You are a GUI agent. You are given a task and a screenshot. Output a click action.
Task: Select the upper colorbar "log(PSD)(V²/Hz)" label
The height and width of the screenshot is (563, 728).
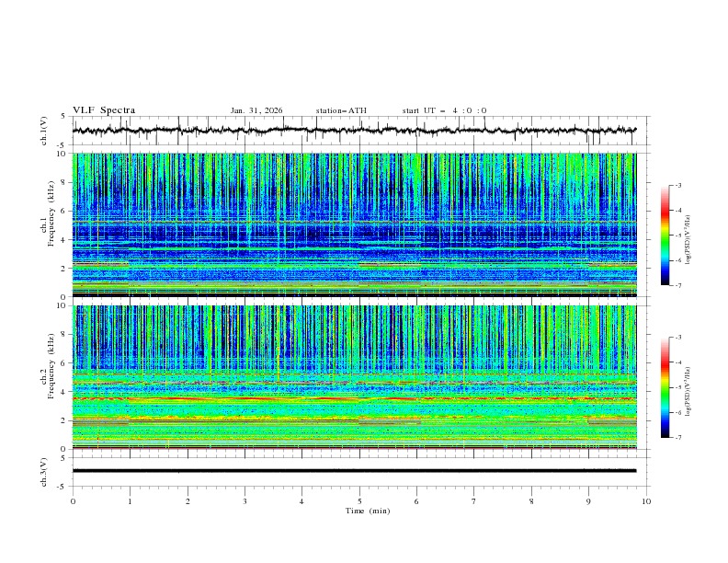pyautogui.click(x=688, y=240)
